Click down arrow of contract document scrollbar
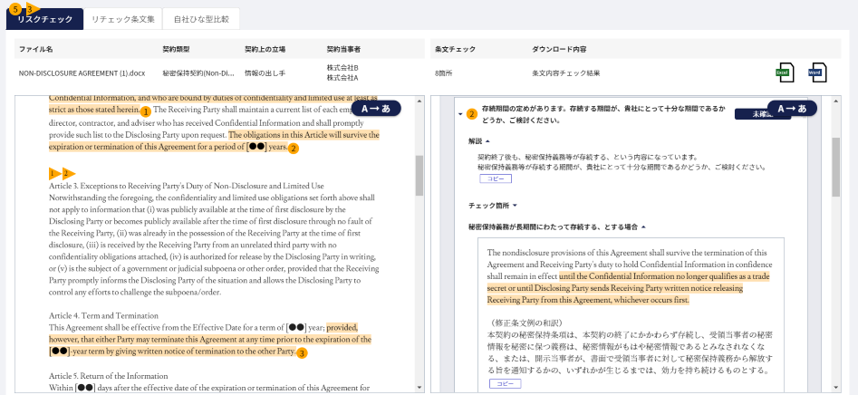 [419, 386]
